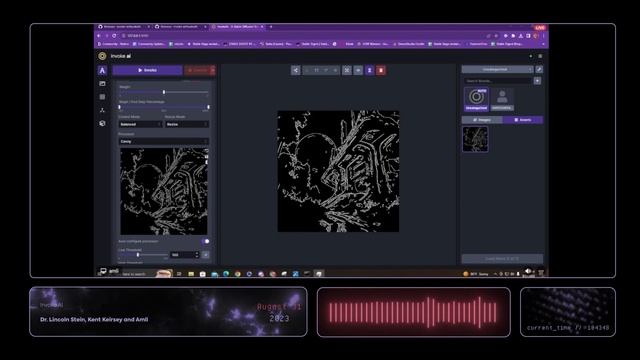Click the share icon above the image

tap(296, 70)
